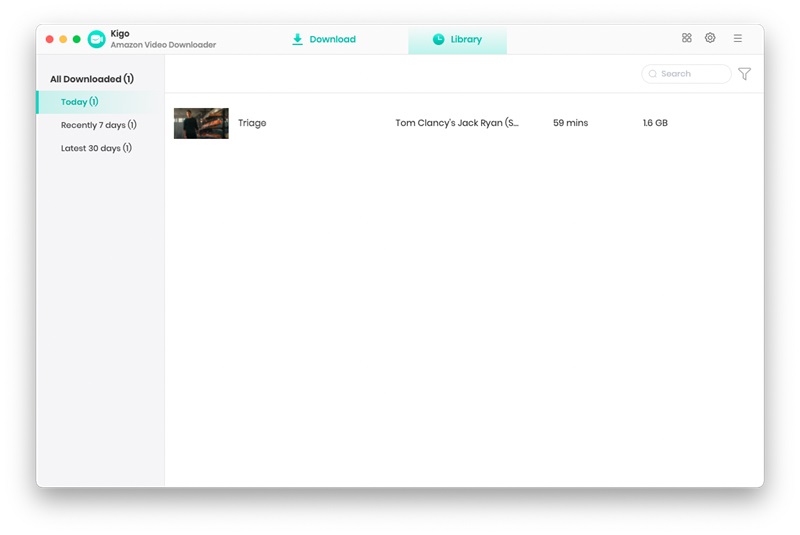
Task: Click the 59 mins duration text
Action: tap(570, 123)
